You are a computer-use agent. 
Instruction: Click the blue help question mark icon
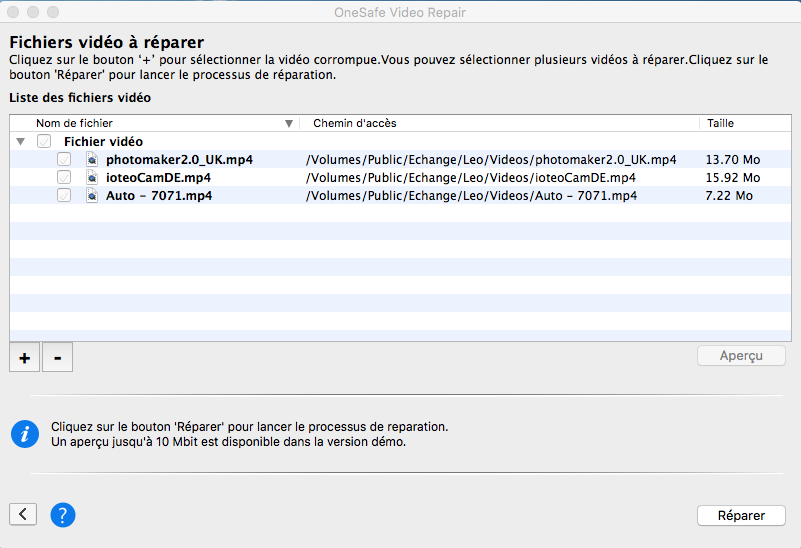[x=62, y=515]
